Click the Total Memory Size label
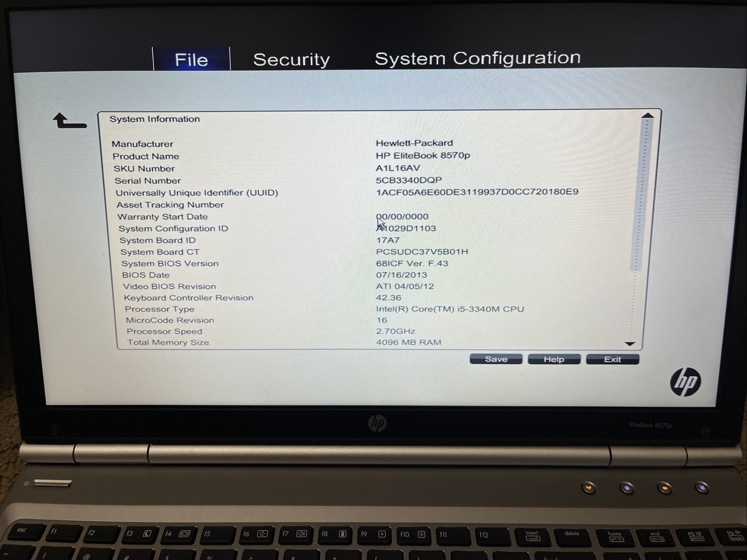747x560 pixels. pos(168,342)
